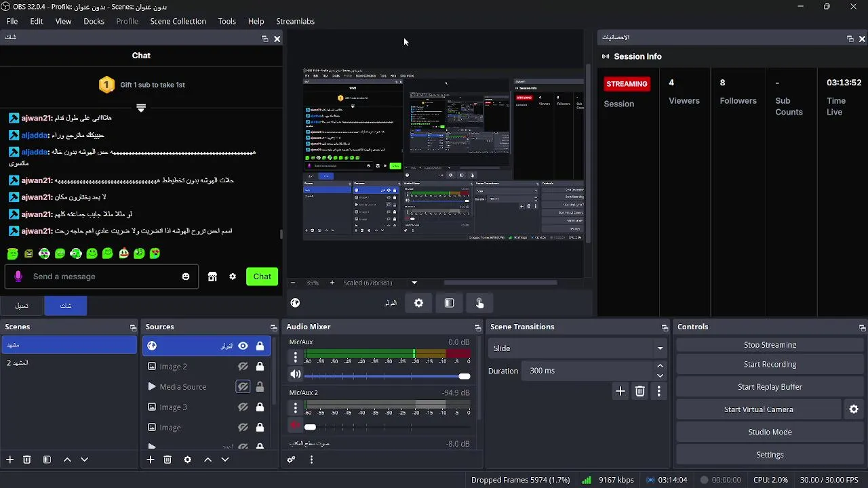Viewport: 868px width, 488px height.
Task: Move source up arrow in Sources panel
Action: [x=208, y=460]
